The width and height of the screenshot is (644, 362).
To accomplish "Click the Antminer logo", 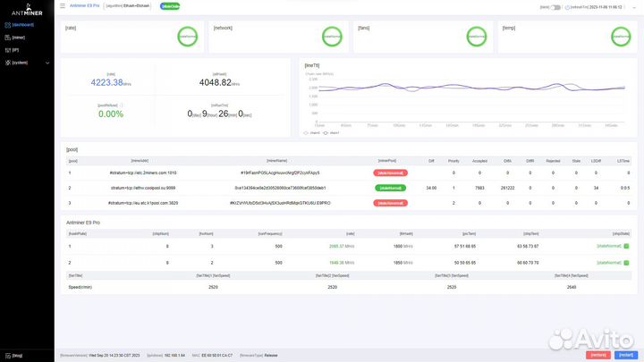I will pyautogui.click(x=27, y=10).
